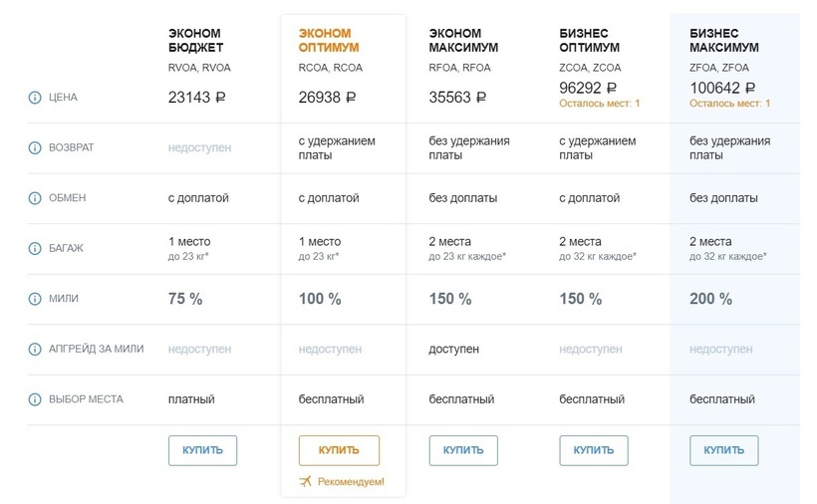Select the БИЗНЕС МАКСИМУМ fare header
The width and height of the screenshot is (817, 504).
pos(724,41)
